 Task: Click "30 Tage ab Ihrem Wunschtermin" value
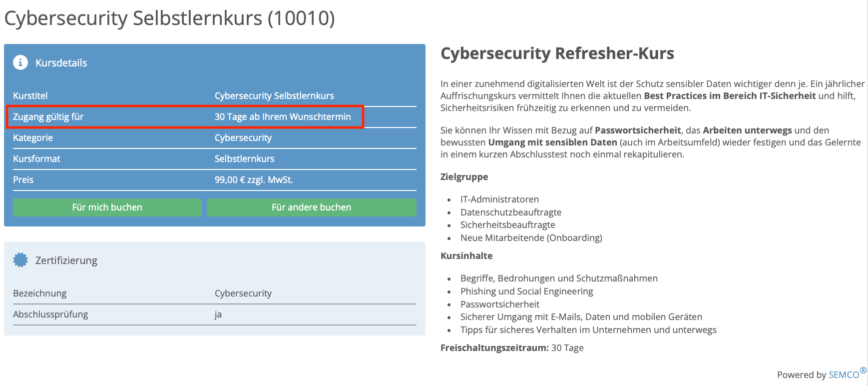(x=283, y=116)
